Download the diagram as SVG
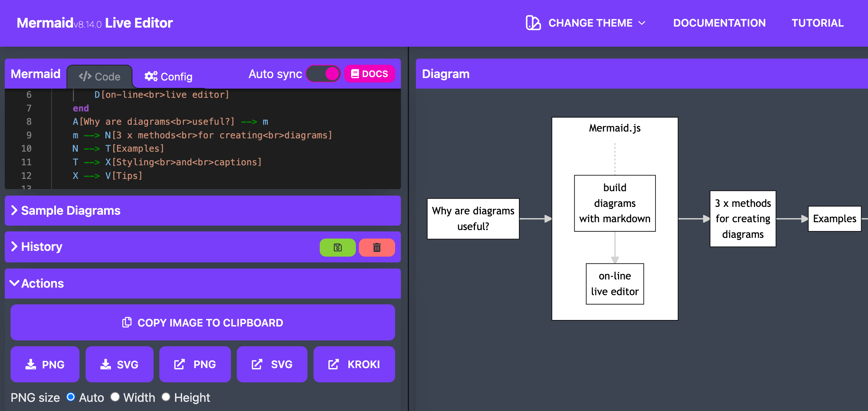This screenshot has width=868, height=411. [119, 364]
